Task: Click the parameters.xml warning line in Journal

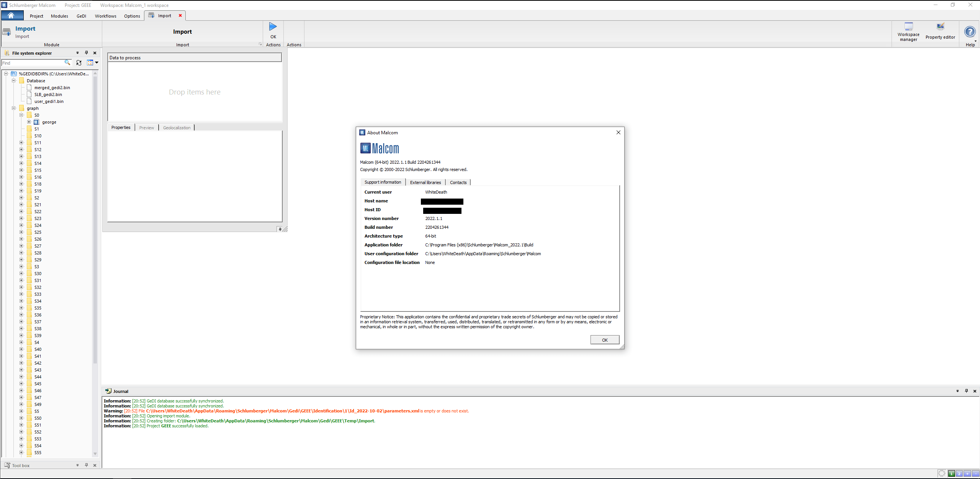Action: tap(286, 411)
